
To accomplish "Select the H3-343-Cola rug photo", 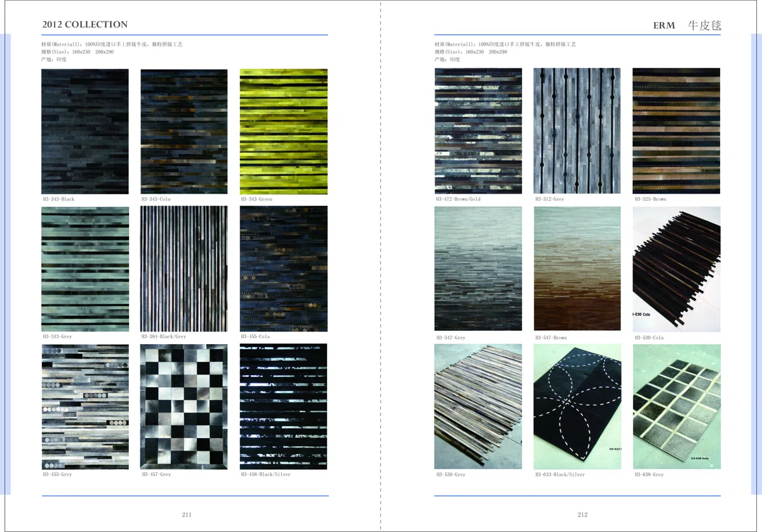I will coord(184,131).
